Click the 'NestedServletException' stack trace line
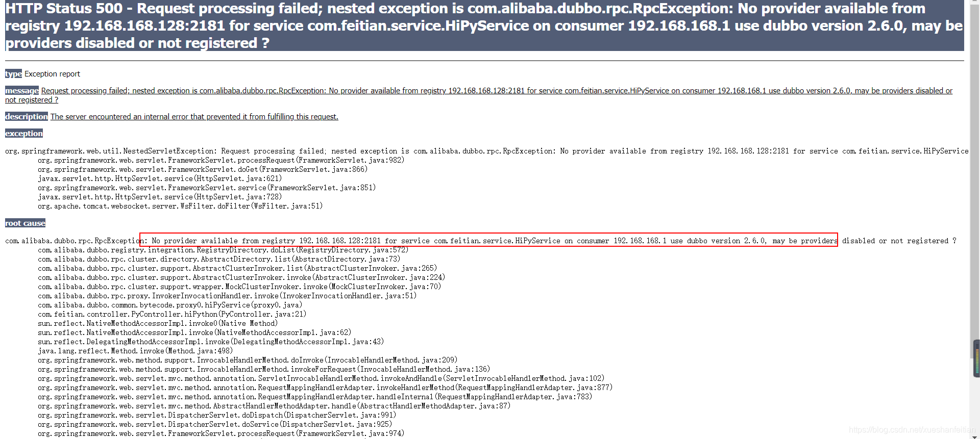 (x=487, y=151)
